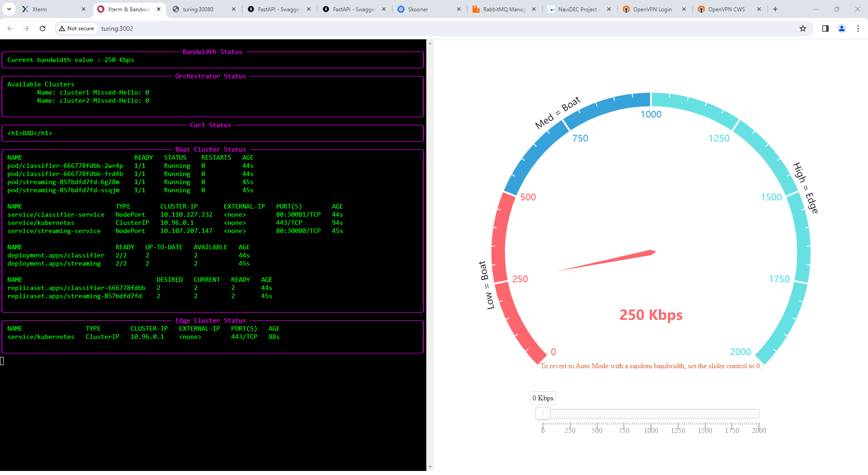Screen dimensions: 868x475
Task: Click the gauge needle
Action: click(x=607, y=261)
